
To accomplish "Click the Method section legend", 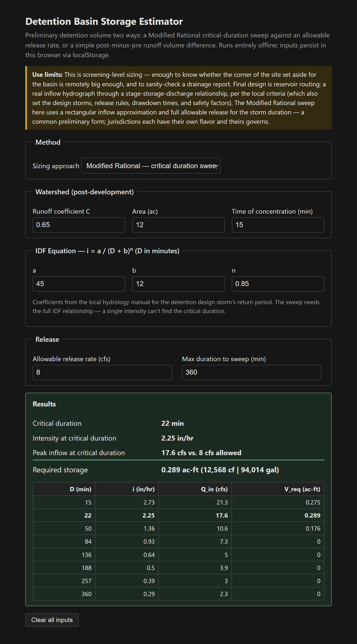I will pyautogui.click(x=48, y=142).
